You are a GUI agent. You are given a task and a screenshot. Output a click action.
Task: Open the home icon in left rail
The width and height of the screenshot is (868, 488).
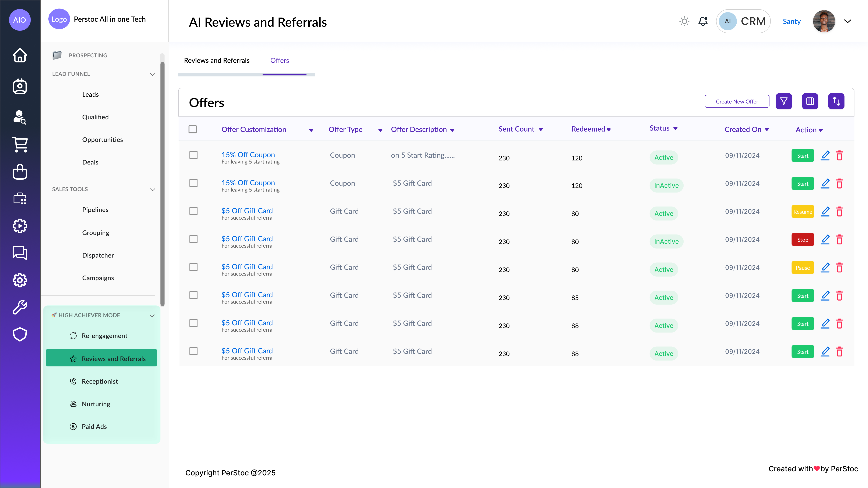coord(20,55)
